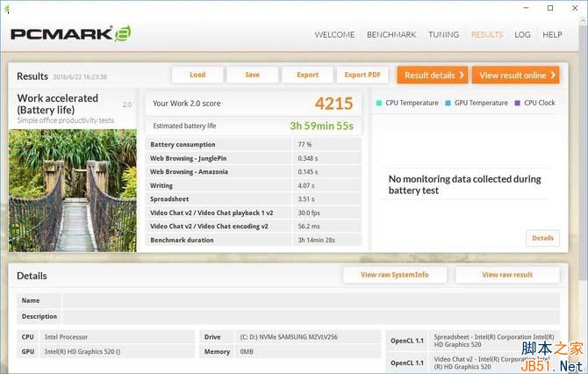
Task: Click the rope bridge benchmark thumbnail
Action: pos(73,191)
